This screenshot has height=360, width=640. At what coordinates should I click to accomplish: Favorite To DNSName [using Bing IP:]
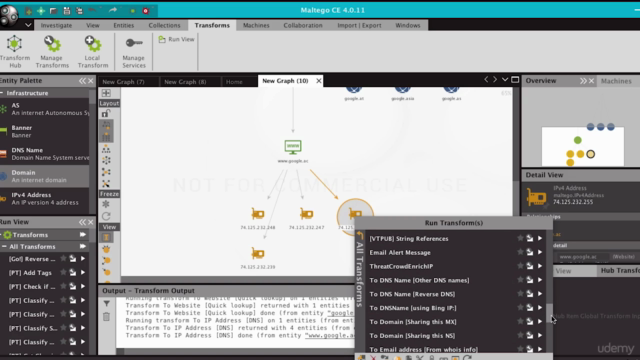[520, 308]
